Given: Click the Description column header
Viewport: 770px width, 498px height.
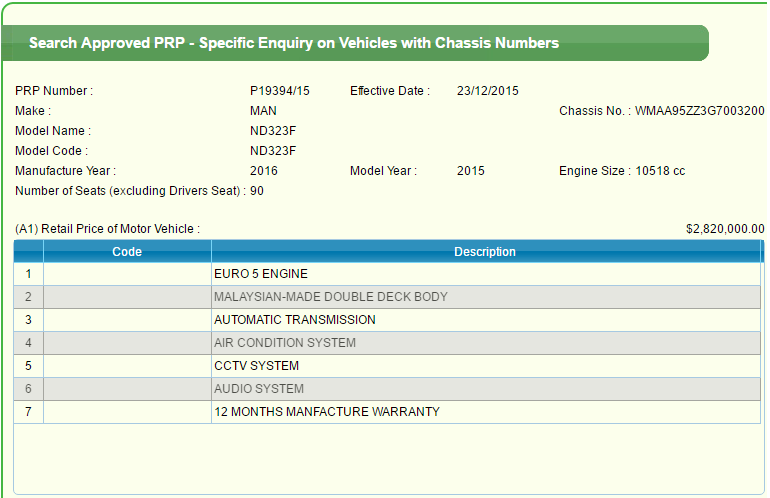Looking at the screenshot, I should pos(485,251).
